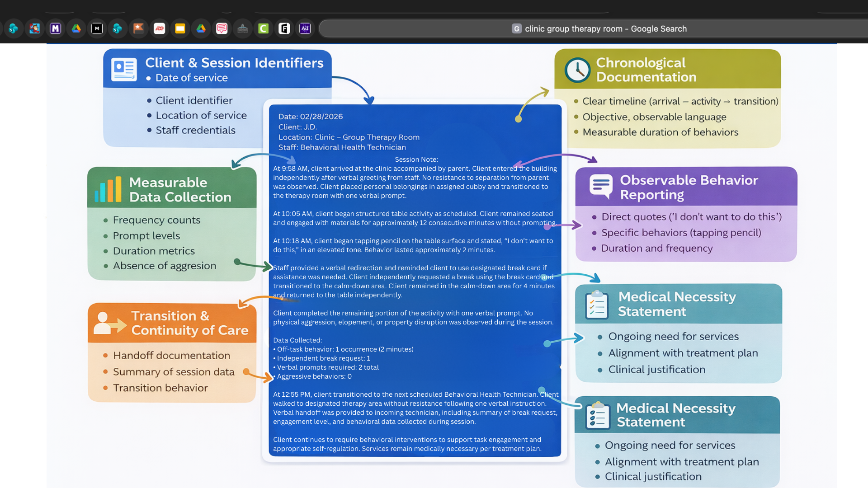This screenshot has width=868, height=488.
Task: Switch to the ADP pinned tab
Action: pos(159,29)
